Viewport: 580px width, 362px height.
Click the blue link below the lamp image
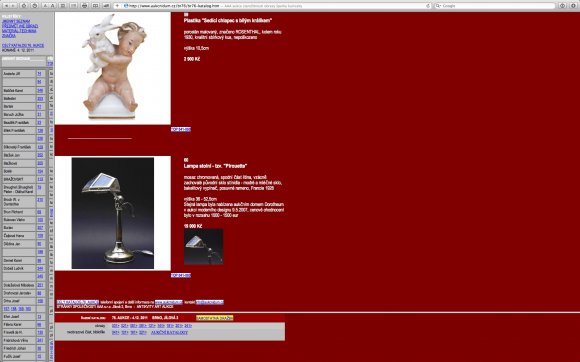(181, 275)
